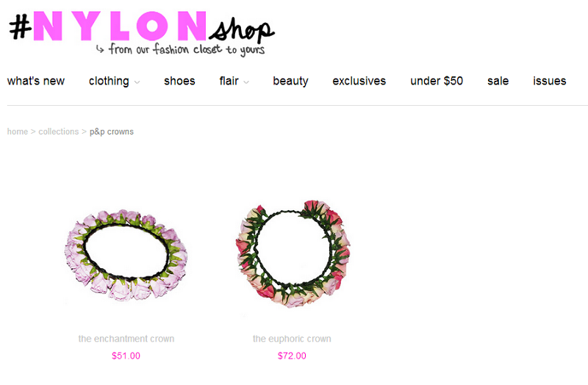Open the sale page
This screenshot has height=385, width=588.
point(498,81)
